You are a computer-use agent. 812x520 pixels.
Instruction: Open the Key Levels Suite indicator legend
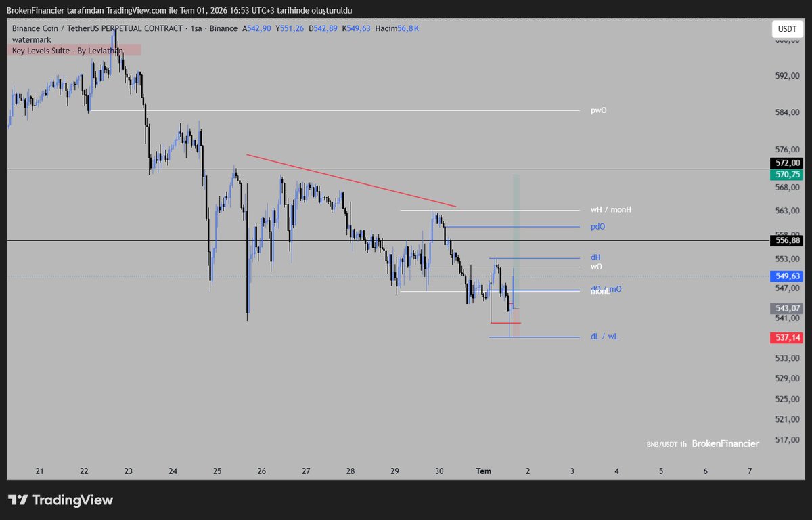click(68, 50)
